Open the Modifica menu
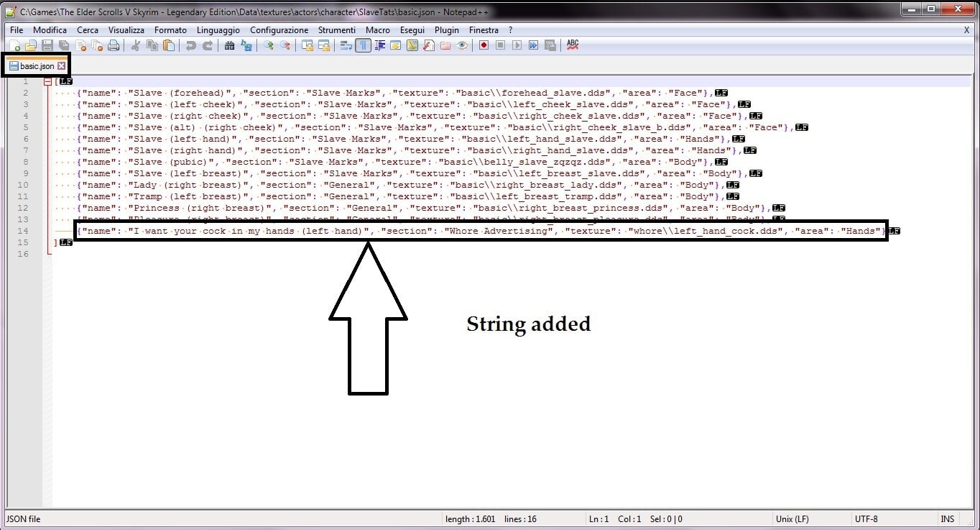 coord(50,30)
